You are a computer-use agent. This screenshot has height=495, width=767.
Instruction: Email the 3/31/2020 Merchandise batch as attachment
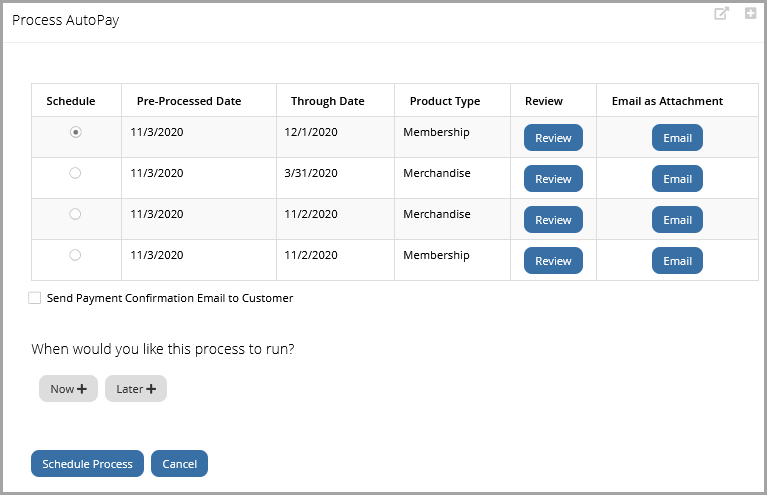click(677, 179)
